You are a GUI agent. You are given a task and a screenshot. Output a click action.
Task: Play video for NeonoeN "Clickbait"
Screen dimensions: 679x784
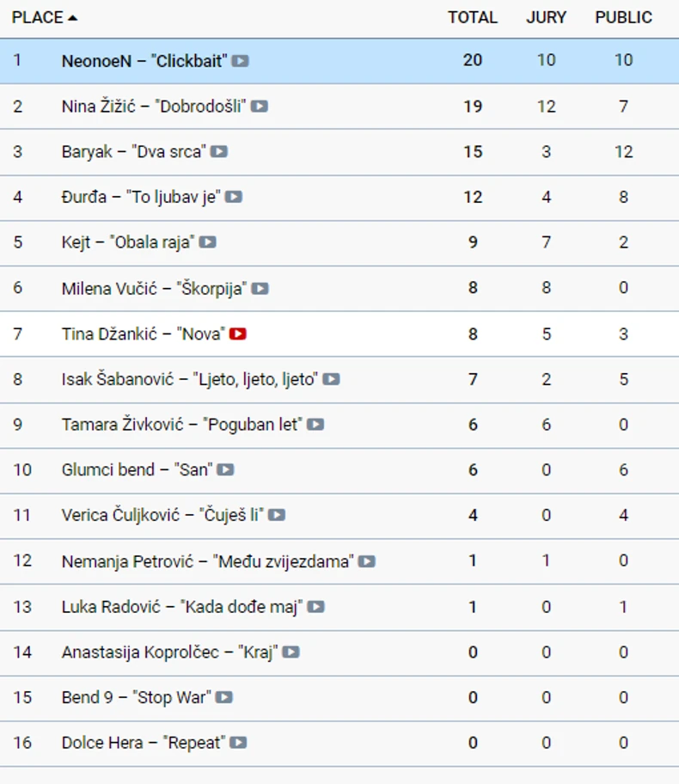pos(241,61)
